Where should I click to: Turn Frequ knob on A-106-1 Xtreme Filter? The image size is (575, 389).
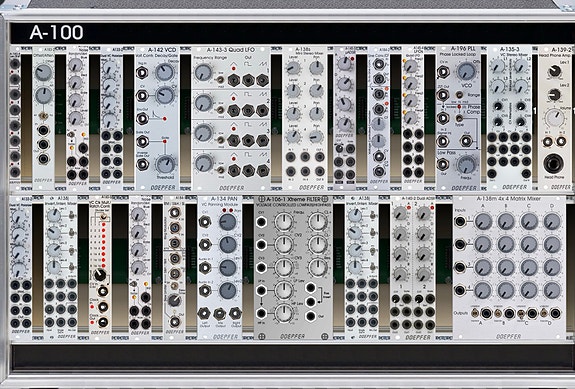[284, 222]
